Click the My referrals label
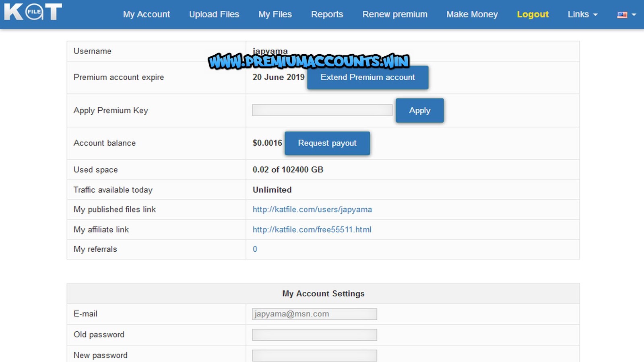Screen dimensions: 644x362 coord(95,249)
